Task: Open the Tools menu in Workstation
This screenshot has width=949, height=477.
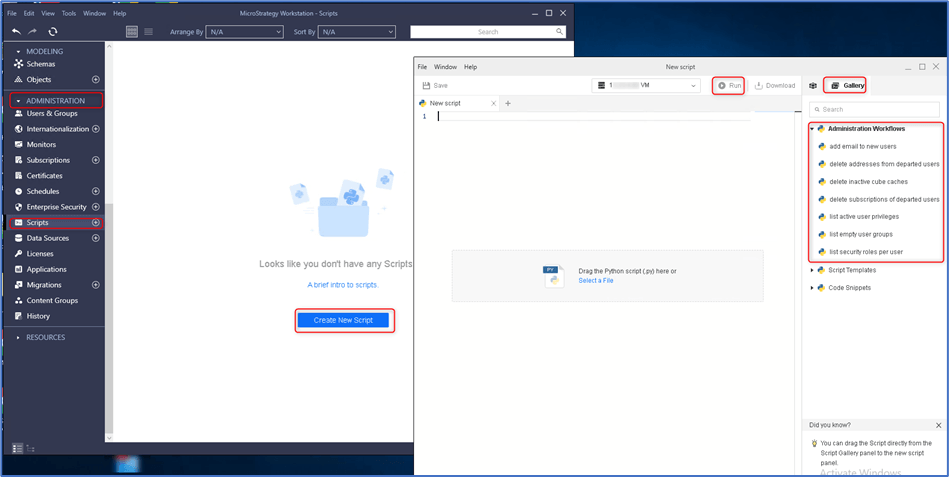Action: coord(68,13)
